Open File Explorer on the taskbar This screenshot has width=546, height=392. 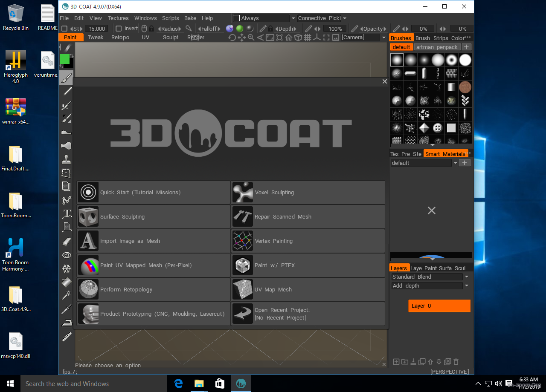[199, 383]
